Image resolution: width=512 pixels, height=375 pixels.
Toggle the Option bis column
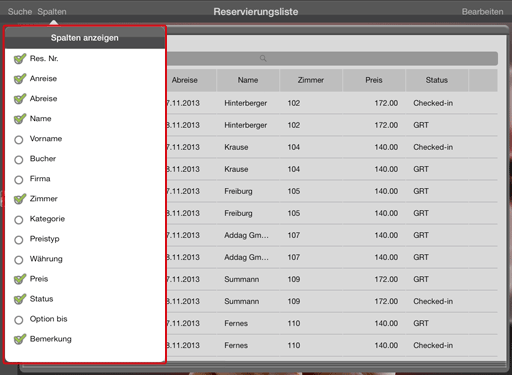pyautogui.click(x=19, y=320)
